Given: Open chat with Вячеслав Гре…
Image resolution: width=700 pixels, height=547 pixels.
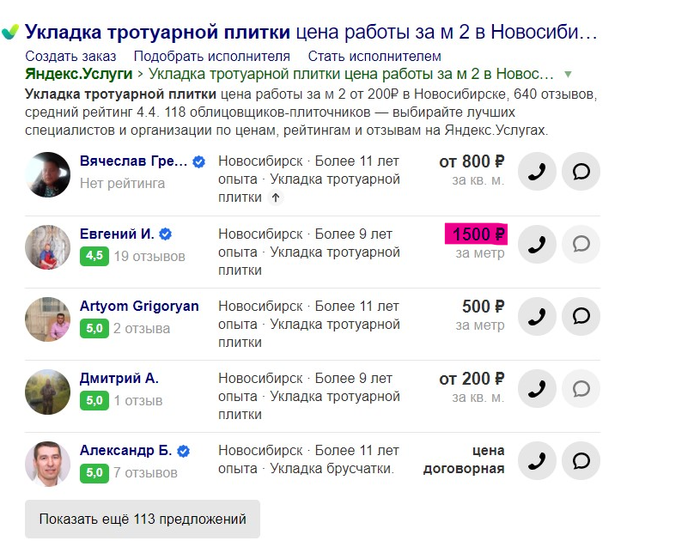Looking at the screenshot, I should (x=581, y=172).
